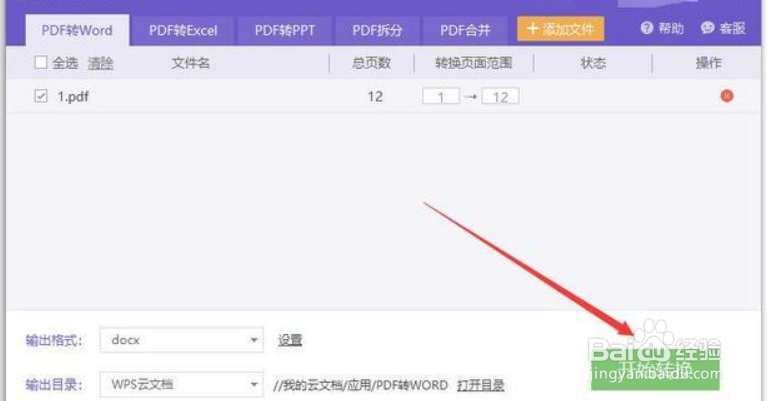Toggle the 全选 select-all checkbox
This screenshot has width=767, height=401.
[41, 63]
